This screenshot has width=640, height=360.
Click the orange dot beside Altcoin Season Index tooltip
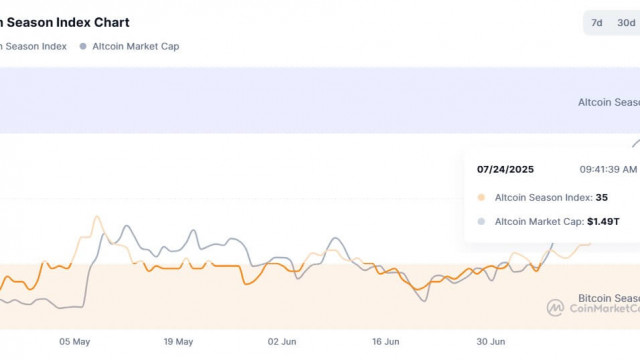(x=481, y=198)
